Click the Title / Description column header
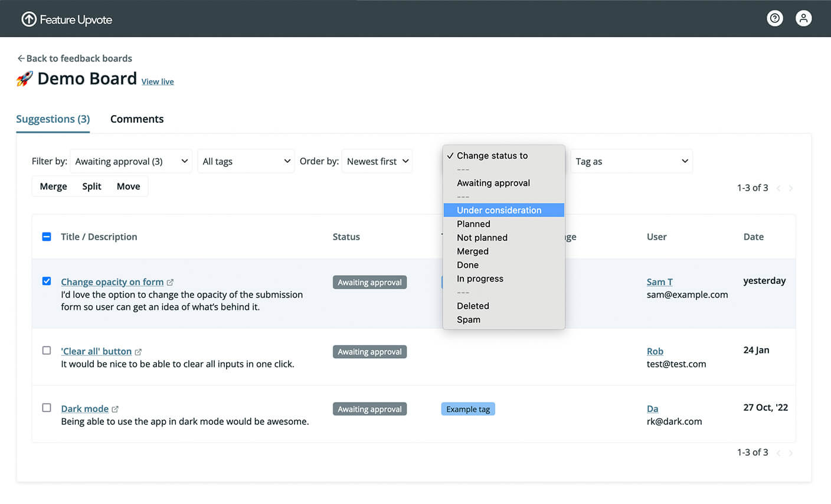 pos(99,237)
